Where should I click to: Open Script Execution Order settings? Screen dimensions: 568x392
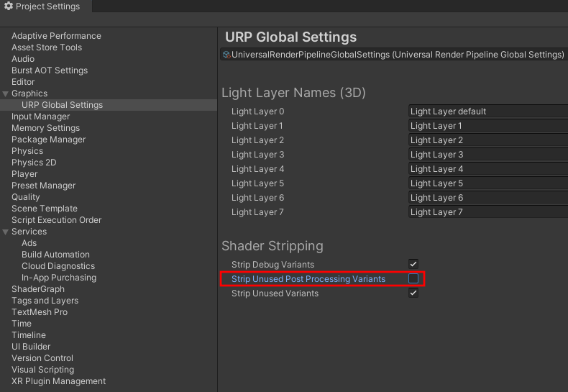point(56,220)
